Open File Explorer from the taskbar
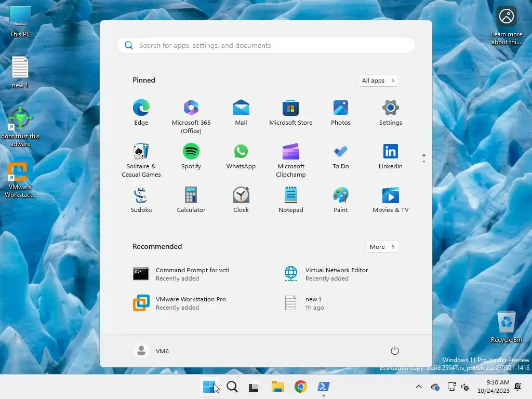 [277, 387]
